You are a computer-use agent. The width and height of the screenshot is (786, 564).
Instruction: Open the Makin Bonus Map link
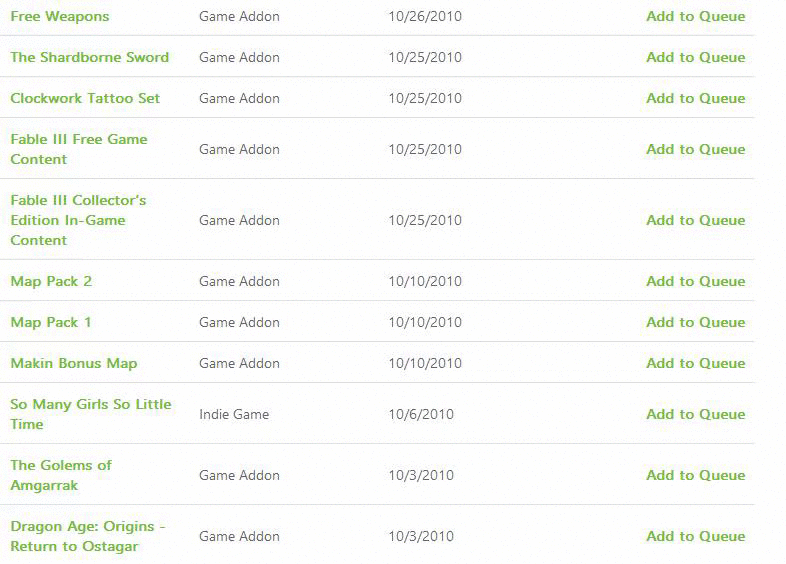74,363
